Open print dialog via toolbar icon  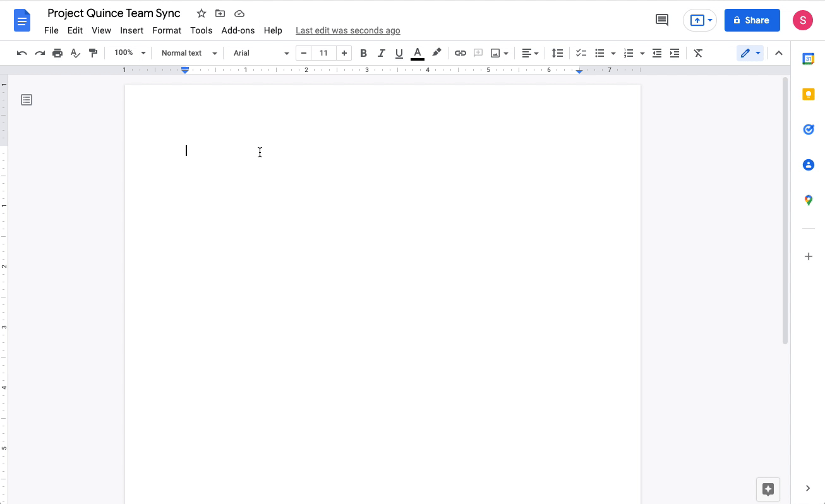(57, 53)
